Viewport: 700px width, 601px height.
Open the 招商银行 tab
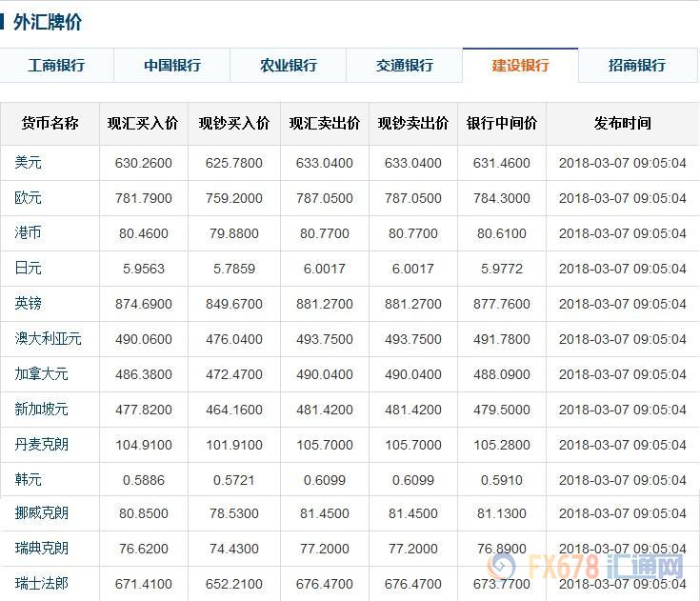tap(637, 65)
